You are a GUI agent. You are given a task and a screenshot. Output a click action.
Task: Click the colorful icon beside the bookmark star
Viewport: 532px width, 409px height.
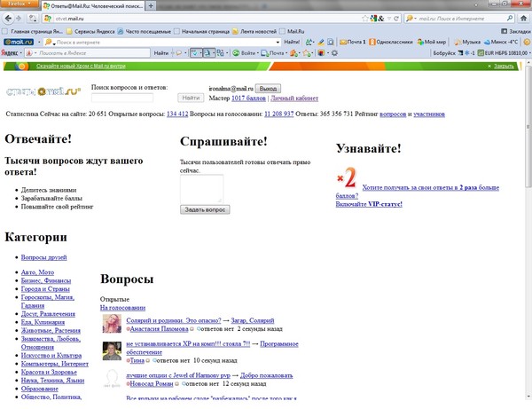[x=373, y=19]
